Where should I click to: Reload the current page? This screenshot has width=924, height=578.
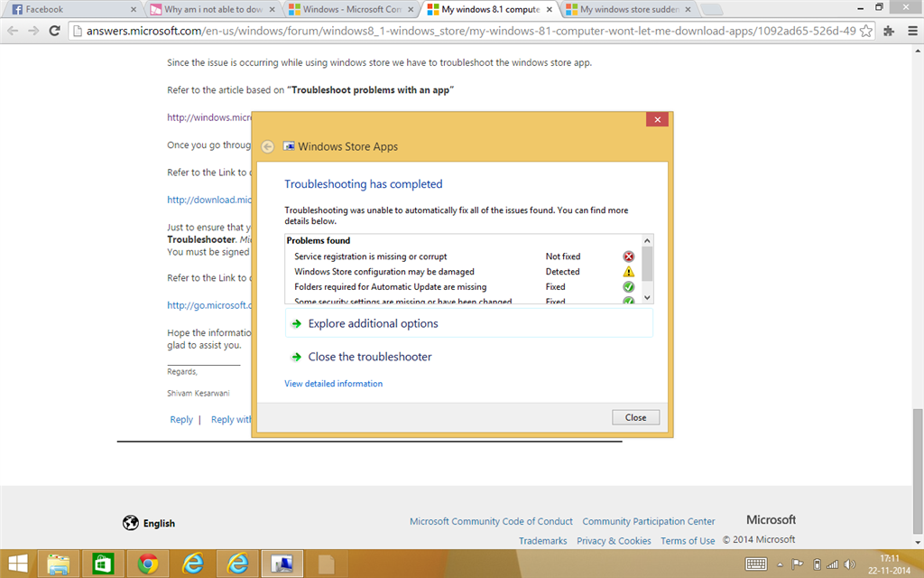coord(54,31)
